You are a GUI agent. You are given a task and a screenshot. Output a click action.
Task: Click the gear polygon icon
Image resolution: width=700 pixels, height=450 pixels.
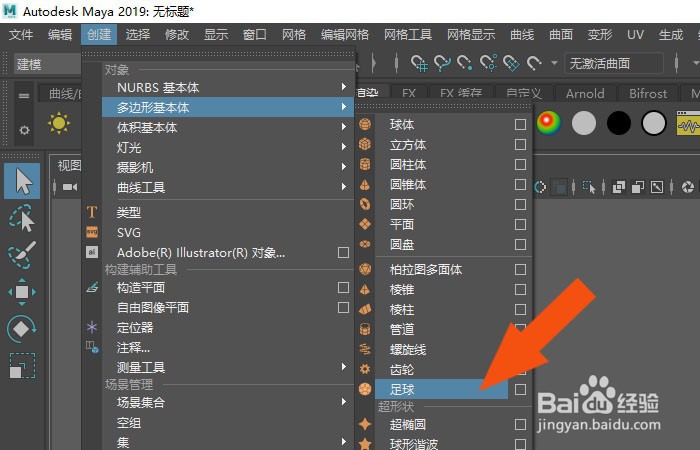[x=365, y=369]
